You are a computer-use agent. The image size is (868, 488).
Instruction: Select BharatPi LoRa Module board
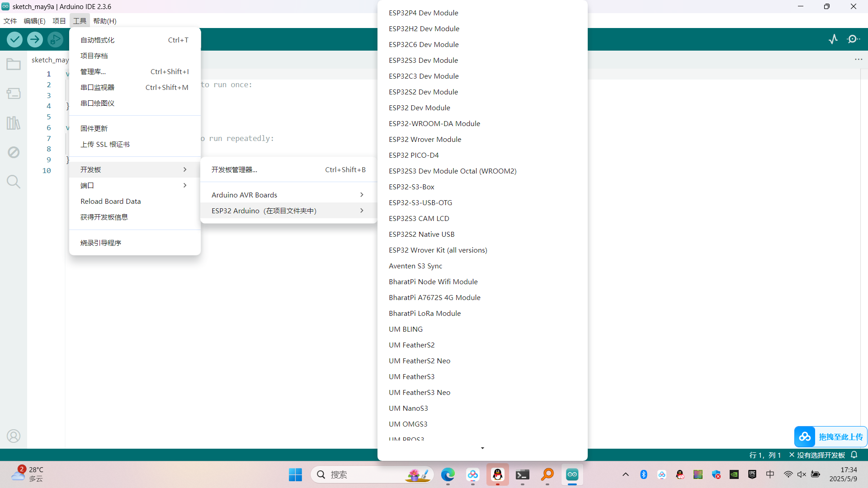click(x=482, y=313)
